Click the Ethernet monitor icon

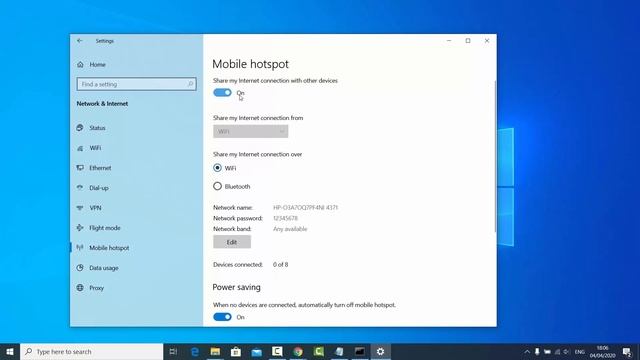80,168
